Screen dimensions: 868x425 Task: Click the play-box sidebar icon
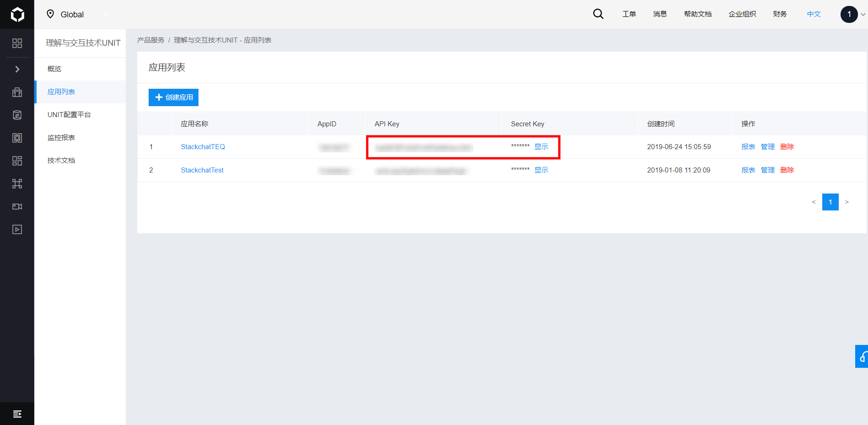[x=17, y=229]
